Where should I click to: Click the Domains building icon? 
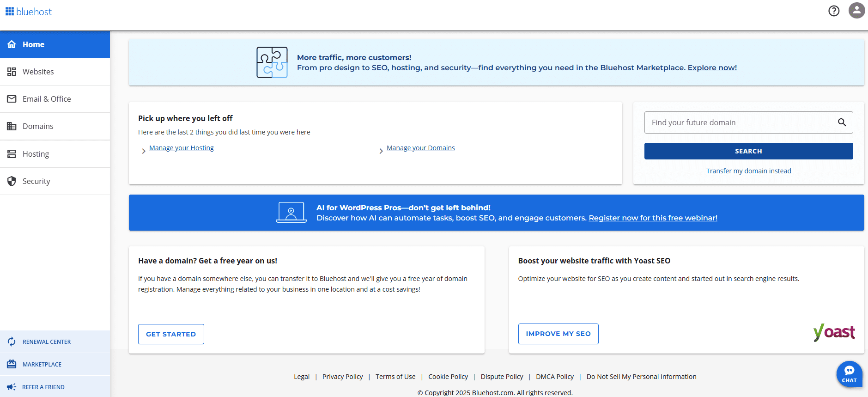(x=12, y=126)
